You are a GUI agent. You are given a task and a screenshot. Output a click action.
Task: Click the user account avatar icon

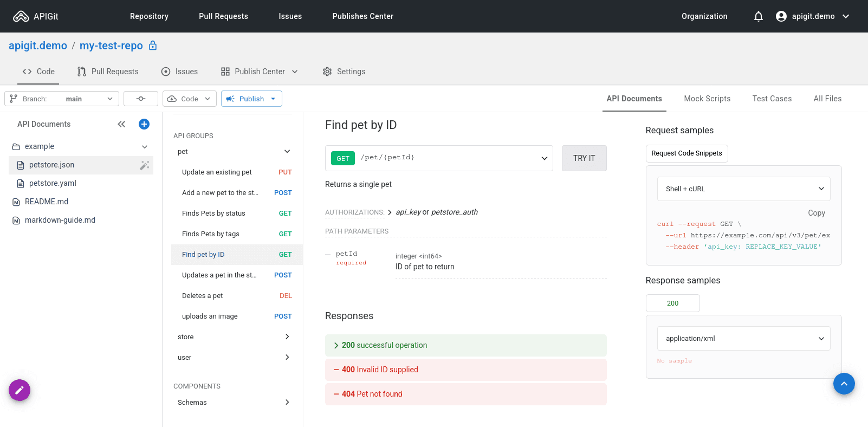(x=781, y=16)
